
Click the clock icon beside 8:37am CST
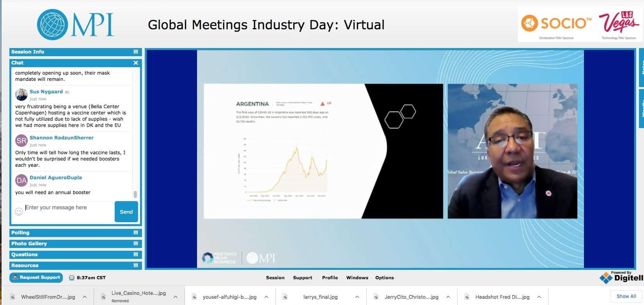point(72,278)
